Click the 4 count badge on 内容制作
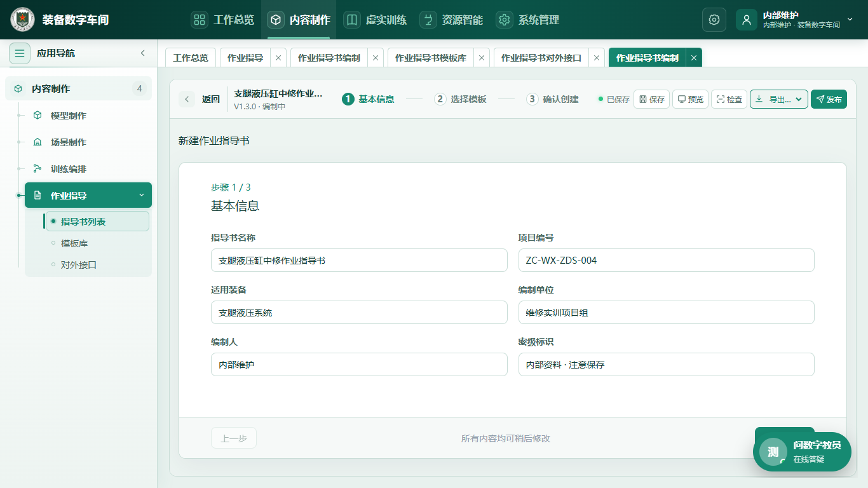This screenshot has height=488, width=868. (140, 88)
